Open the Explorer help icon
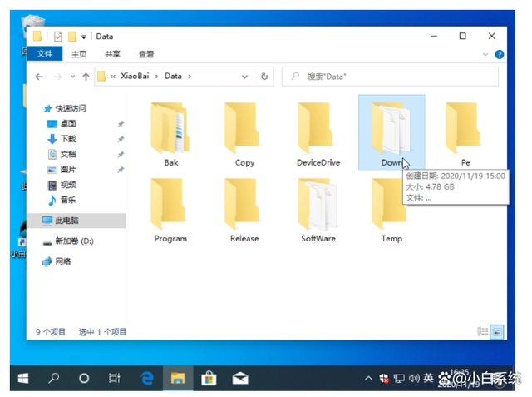Image resolution: width=532 pixels, height=397 pixels. (x=499, y=54)
